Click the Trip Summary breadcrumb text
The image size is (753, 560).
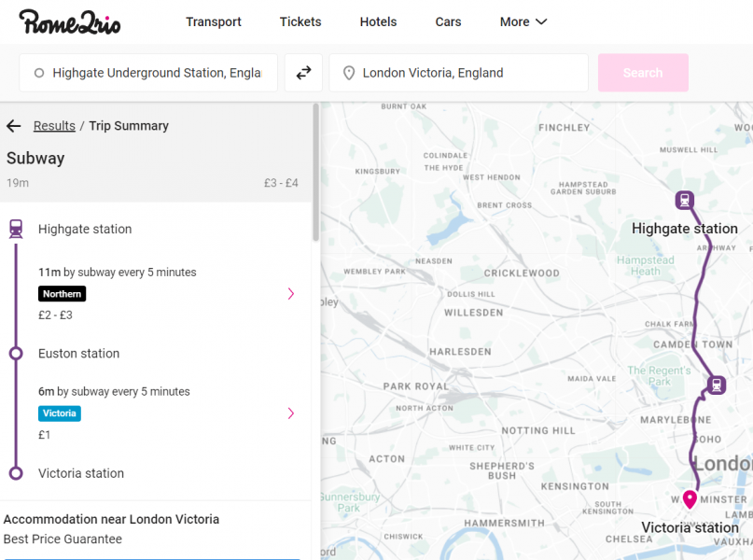pos(129,126)
